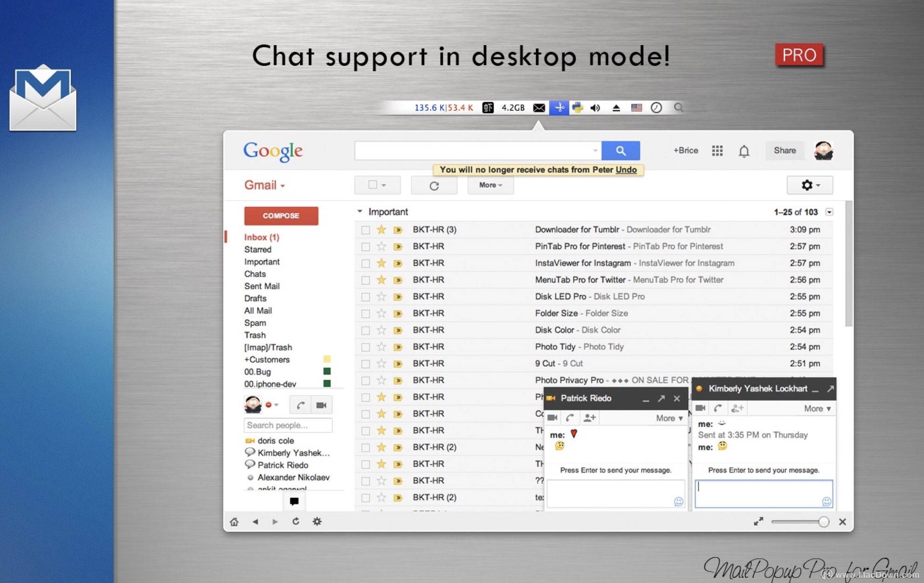Screen dimensions: 924x583
Task: Click the blue search magnifier button
Action: [x=621, y=151]
